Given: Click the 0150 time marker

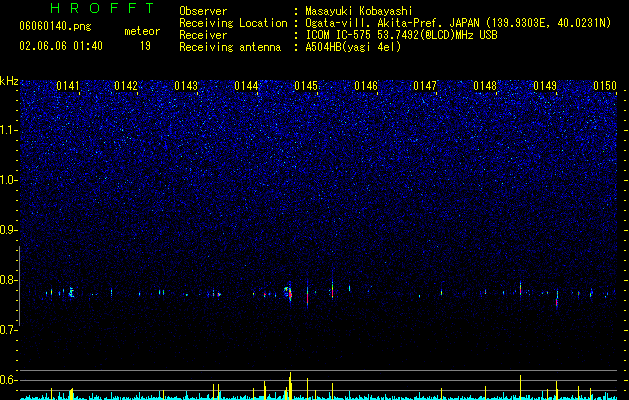Looking at the screenshot, I should (x=605, y=86).
